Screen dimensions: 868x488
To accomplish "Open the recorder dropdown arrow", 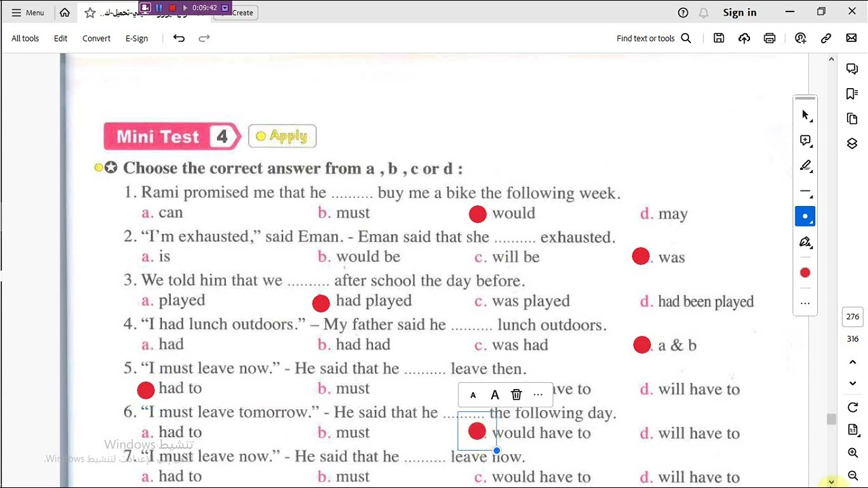I will (225, 8).
